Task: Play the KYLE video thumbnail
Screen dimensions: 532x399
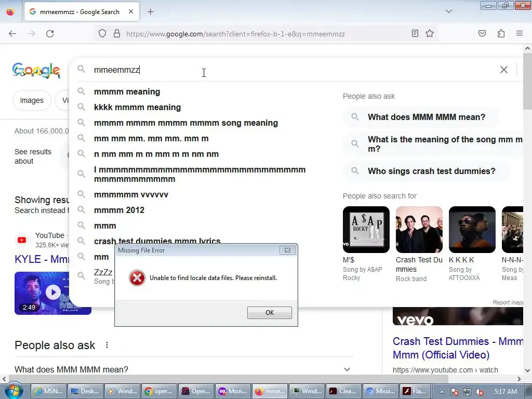Action: coord(53,292)
